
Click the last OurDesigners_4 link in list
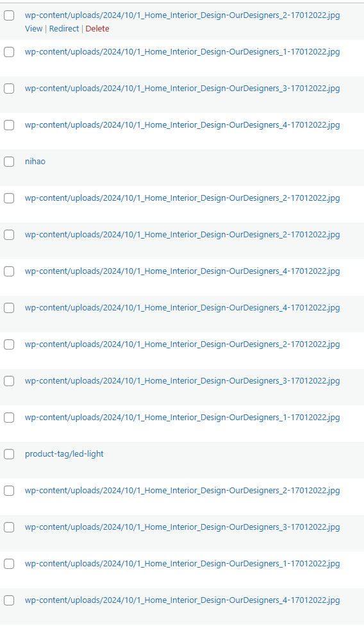click(182, 600)
